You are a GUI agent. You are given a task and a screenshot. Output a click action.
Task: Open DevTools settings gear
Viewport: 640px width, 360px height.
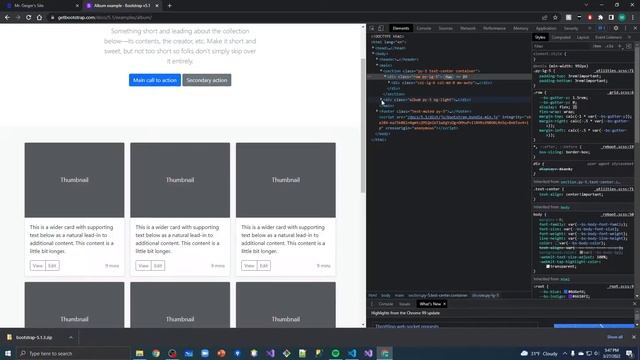[616, 28]
